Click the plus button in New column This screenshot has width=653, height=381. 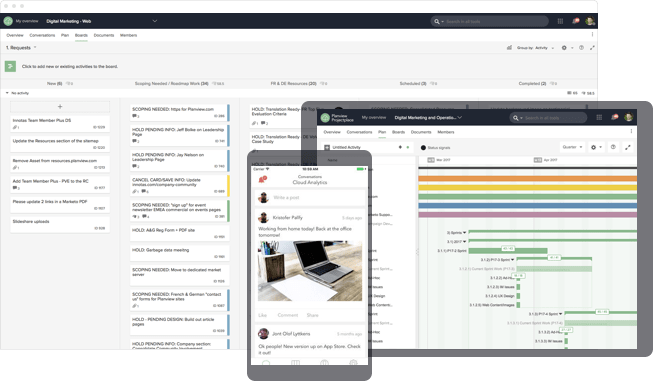click(60, 107)
